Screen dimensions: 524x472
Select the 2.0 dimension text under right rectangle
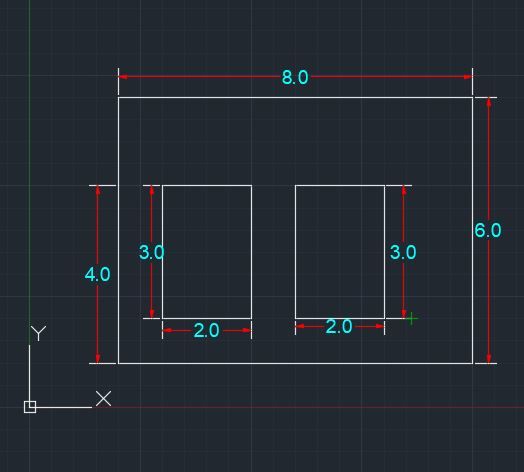(x=339, y=327)
